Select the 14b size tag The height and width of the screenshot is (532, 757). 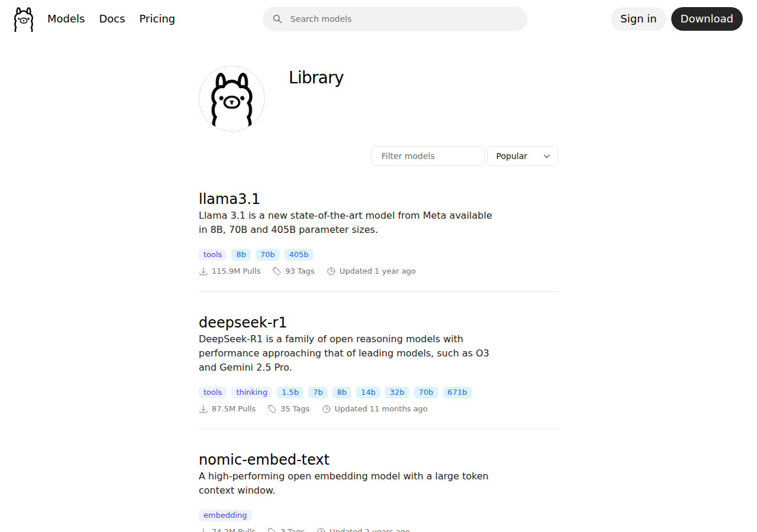(368, 392)
